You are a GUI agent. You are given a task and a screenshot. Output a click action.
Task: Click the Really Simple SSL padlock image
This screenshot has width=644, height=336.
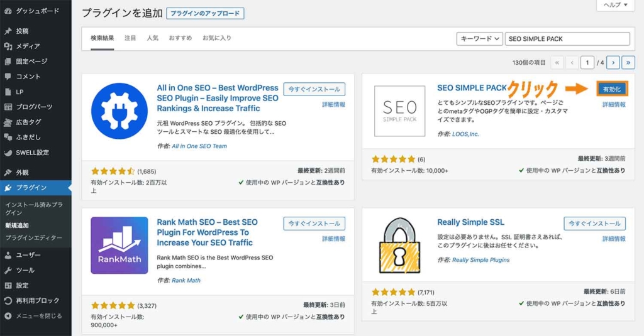click(399, 246)
